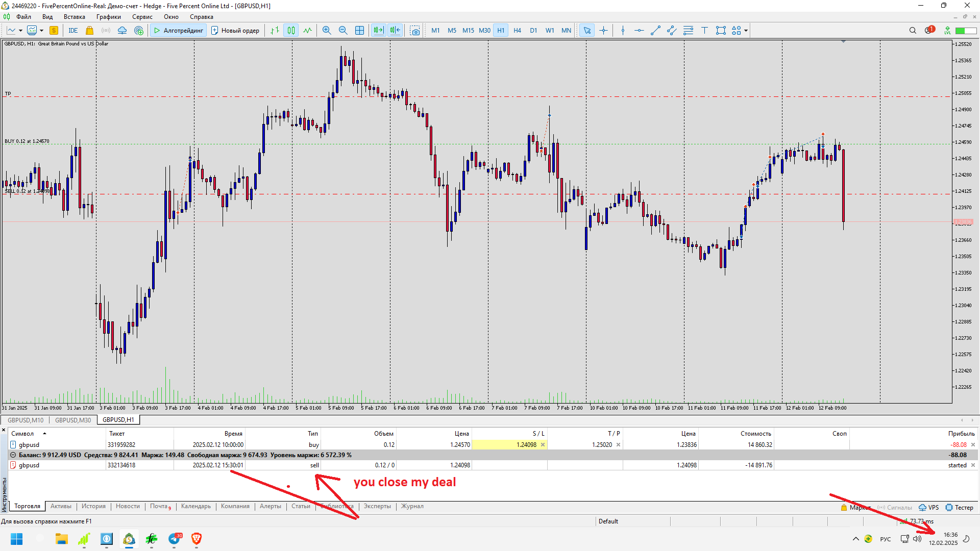Select the Fibonacci retracement lines tool
The height and width of the screenshot is (551, 980).
point(688,31)
